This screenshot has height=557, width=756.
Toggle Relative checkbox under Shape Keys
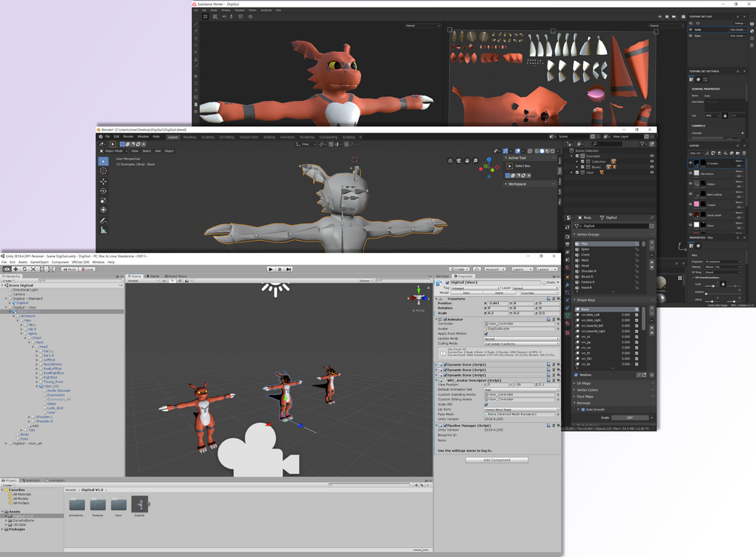(x=576, y=375)
